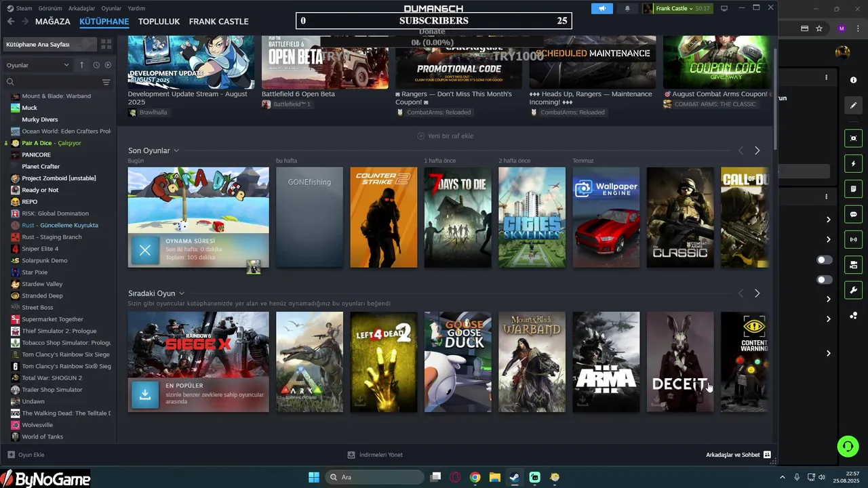The image size is (868, 488).
Task: Open Counter-Strike 2 game cover
Action: [384, 218]
